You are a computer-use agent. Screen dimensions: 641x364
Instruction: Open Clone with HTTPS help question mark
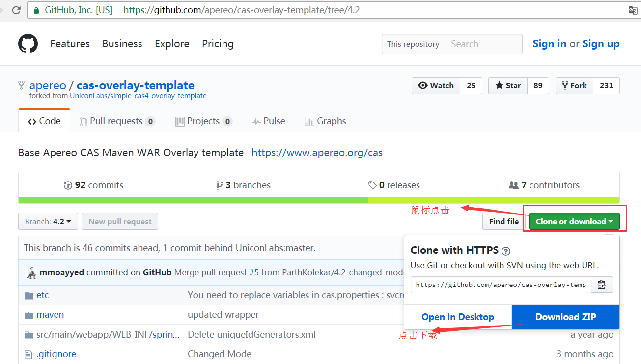506,251
